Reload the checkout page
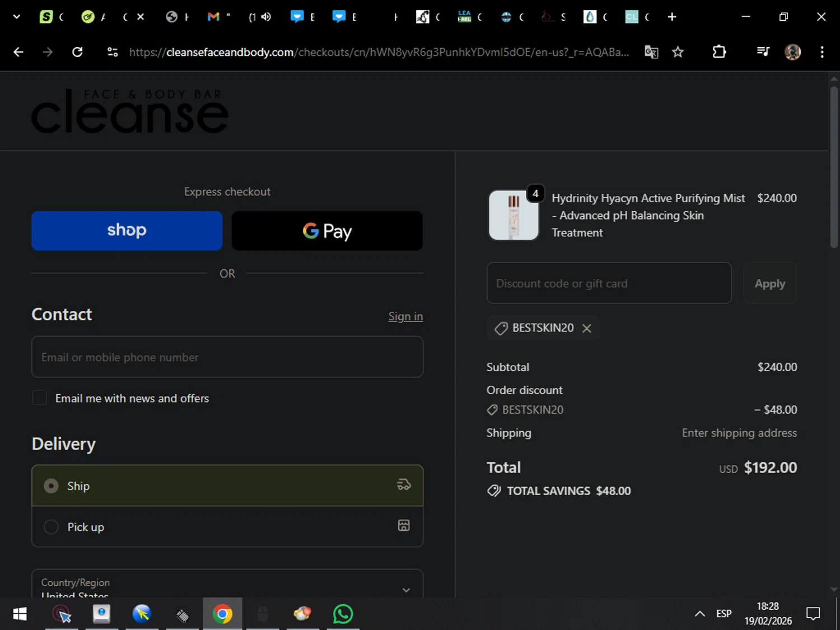840x630 pixels. [x=77, y=52]
